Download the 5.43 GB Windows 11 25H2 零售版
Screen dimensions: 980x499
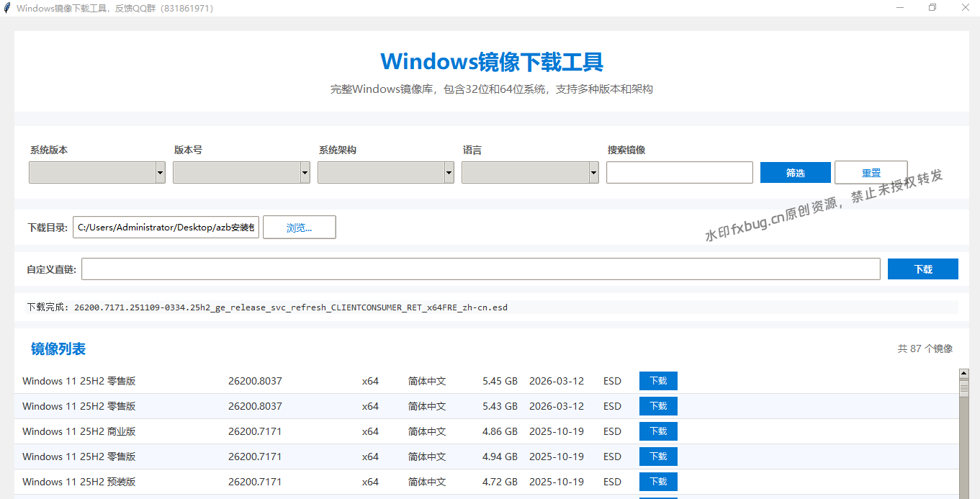pyautogui.click(x=658, y=406)
